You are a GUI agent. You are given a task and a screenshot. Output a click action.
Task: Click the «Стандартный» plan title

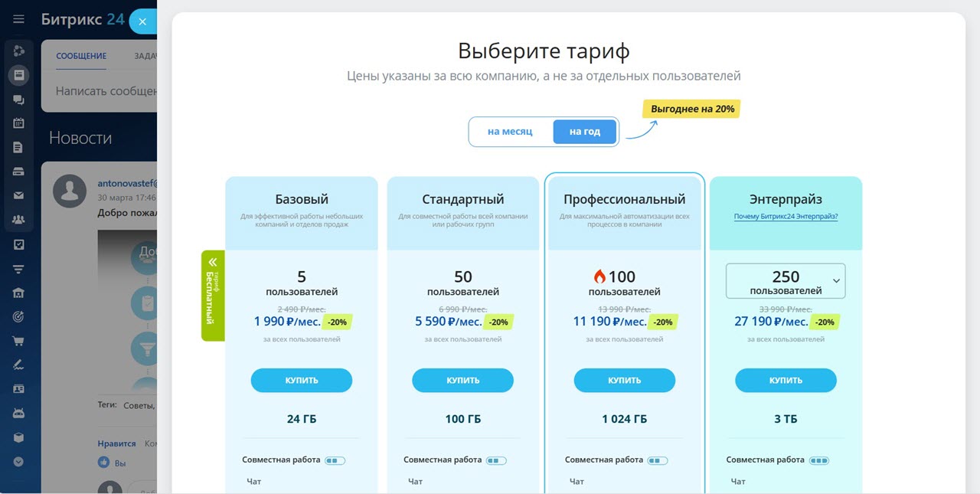(x=463, y=199)
